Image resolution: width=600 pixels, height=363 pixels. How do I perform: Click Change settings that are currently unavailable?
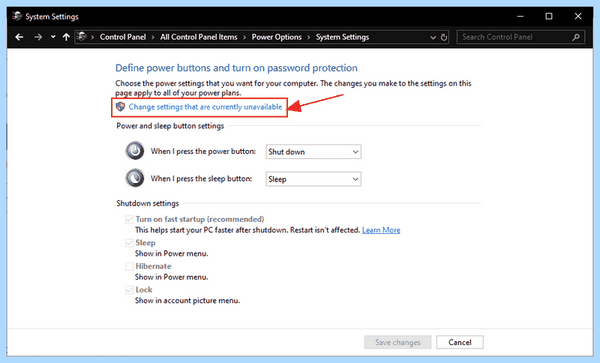point(205,107)
